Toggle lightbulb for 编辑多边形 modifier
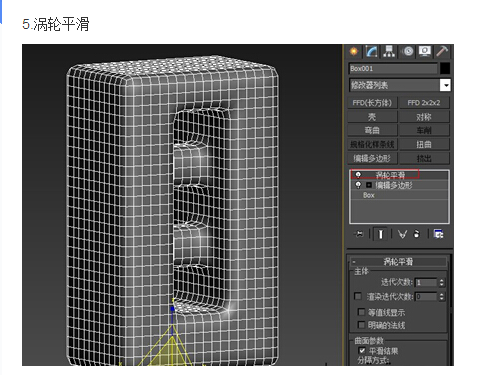 pos(358,185)
